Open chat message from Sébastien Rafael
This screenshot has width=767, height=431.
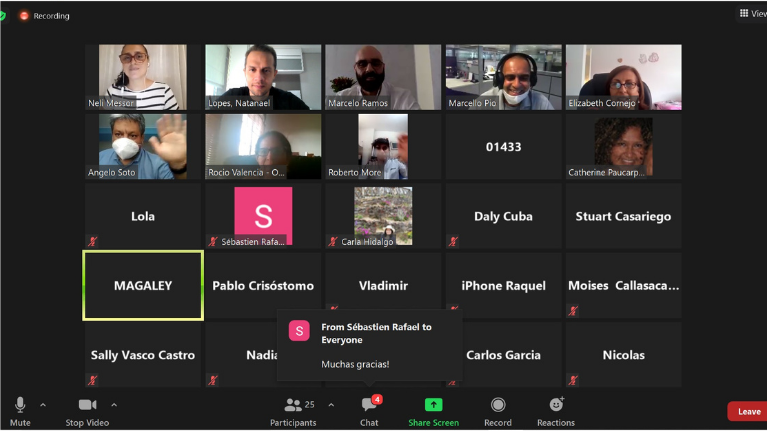(370, 346)
